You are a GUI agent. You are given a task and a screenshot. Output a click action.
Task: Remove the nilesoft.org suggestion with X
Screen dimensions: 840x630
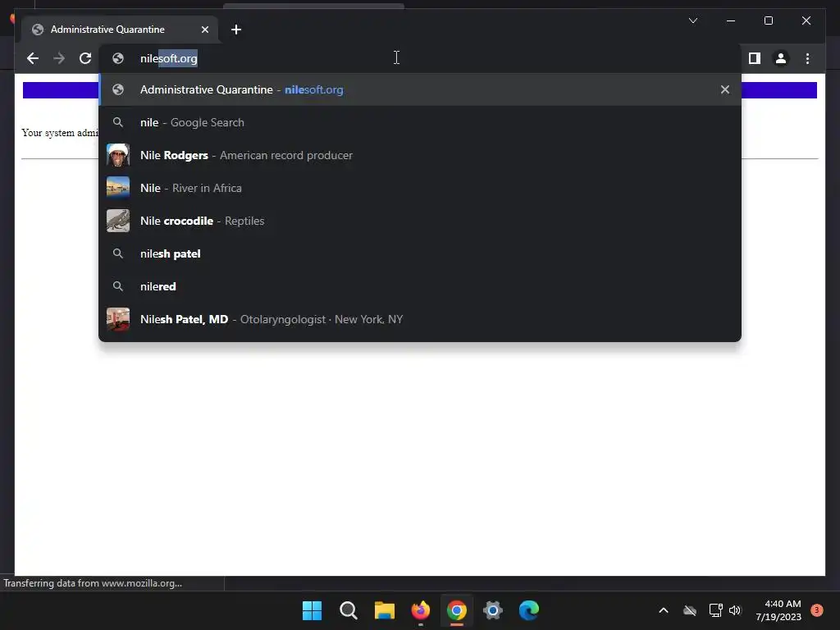tap(725, 89)
